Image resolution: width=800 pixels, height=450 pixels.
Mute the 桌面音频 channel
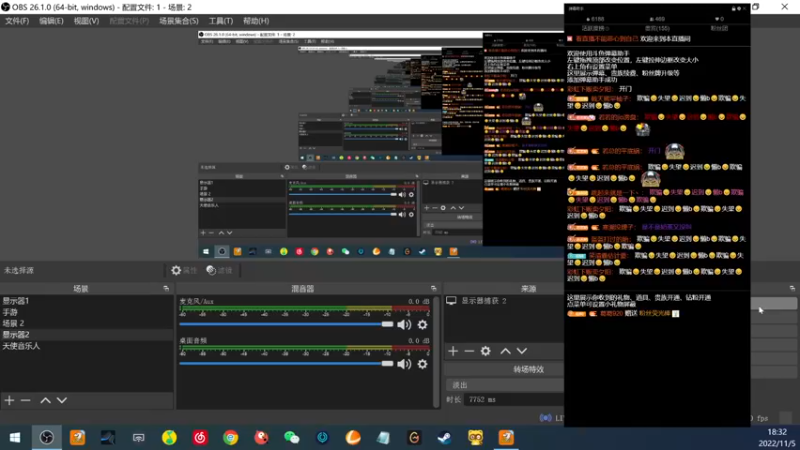tap(404, 364)
